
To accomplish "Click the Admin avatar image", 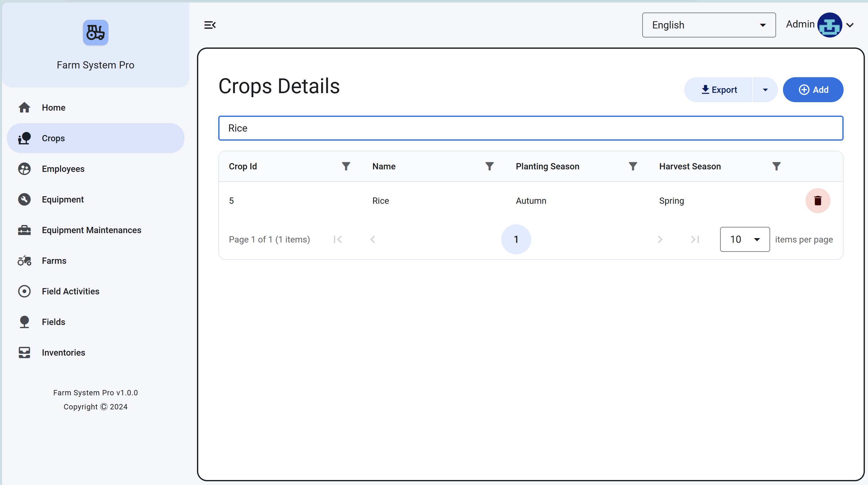I will tap(829, 25).
